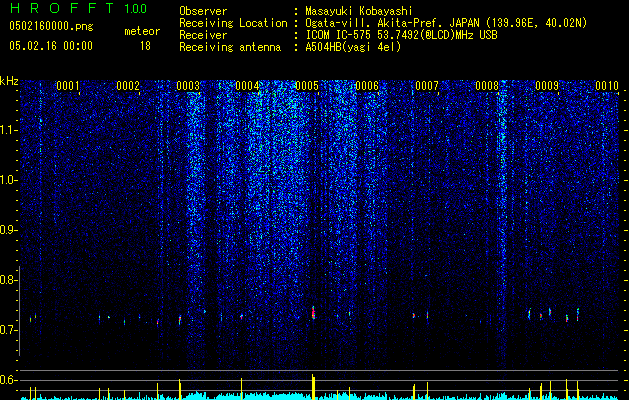This screenshot has width=629, height=400.
Task: Click the antenna text A504HB(yagi 4el)
Action: pos(353,47)
